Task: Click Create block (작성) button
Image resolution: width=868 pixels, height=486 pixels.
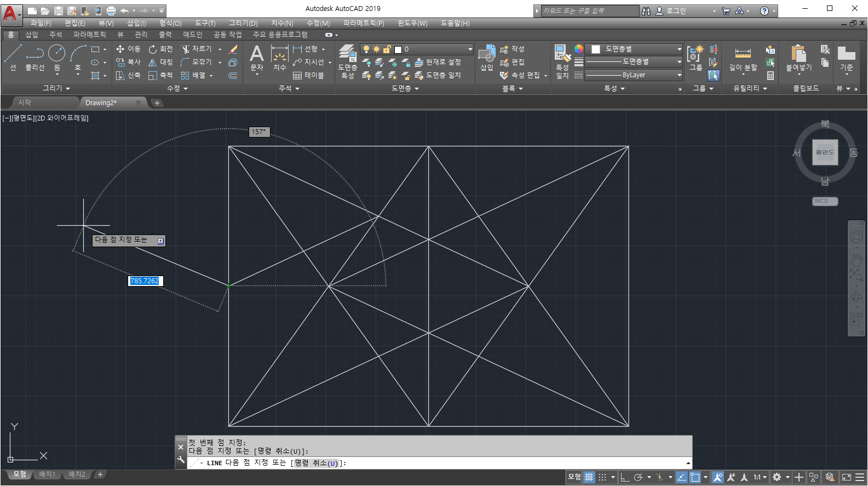Action: point(513,49)
